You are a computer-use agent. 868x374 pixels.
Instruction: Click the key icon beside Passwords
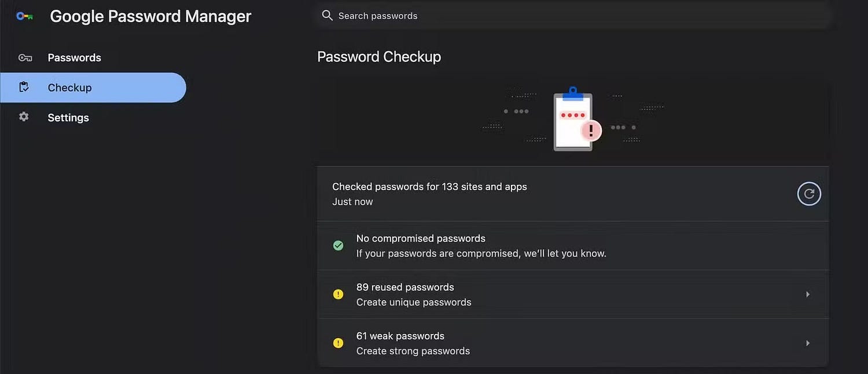pos(24,58)
